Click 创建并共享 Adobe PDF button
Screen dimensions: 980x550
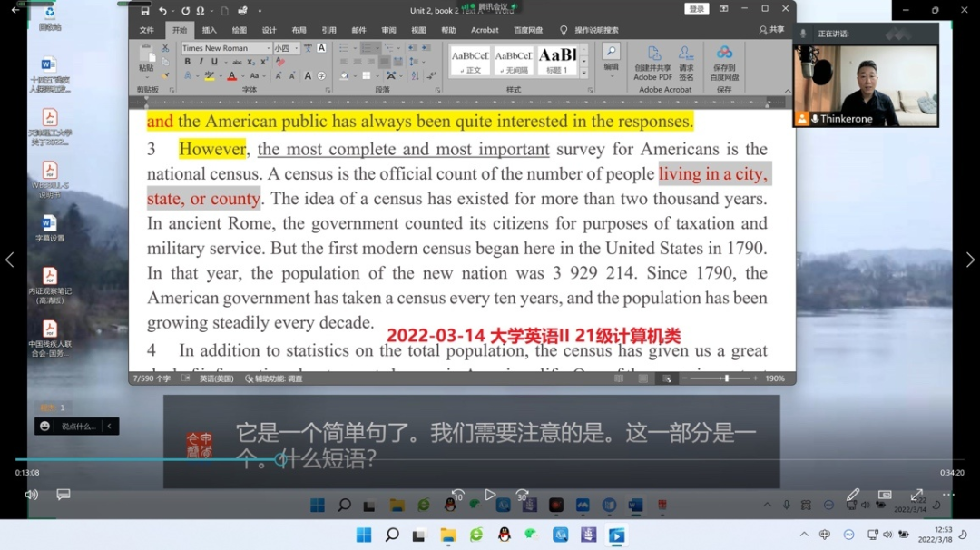tap(652, 62)
